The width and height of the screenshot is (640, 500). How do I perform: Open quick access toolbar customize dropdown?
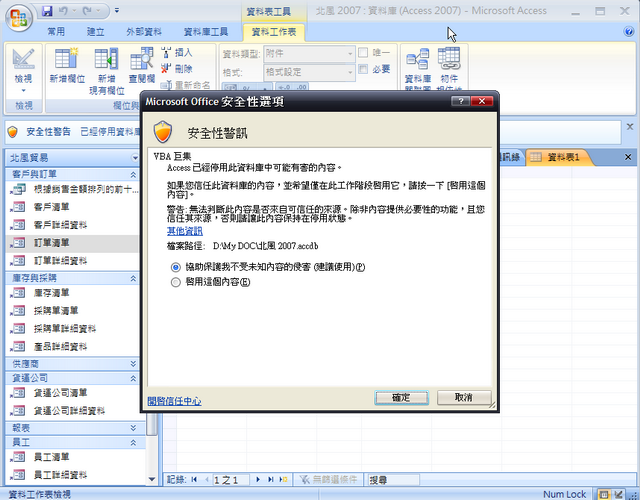click(117, 11)
